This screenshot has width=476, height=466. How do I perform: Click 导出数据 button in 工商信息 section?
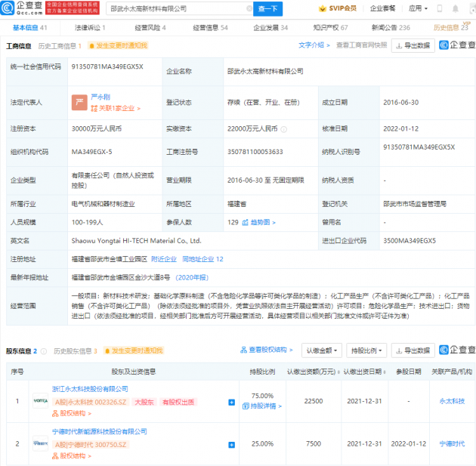coord(413,45)
